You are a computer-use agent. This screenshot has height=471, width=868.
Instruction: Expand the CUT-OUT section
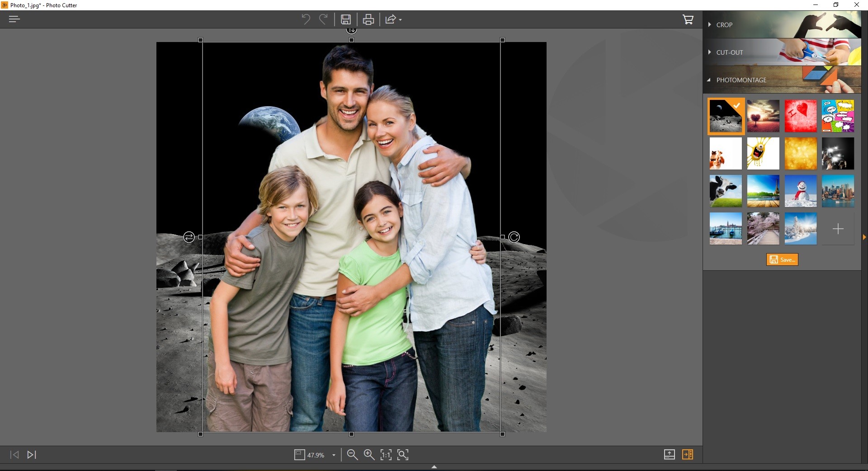tap(782, 52)
